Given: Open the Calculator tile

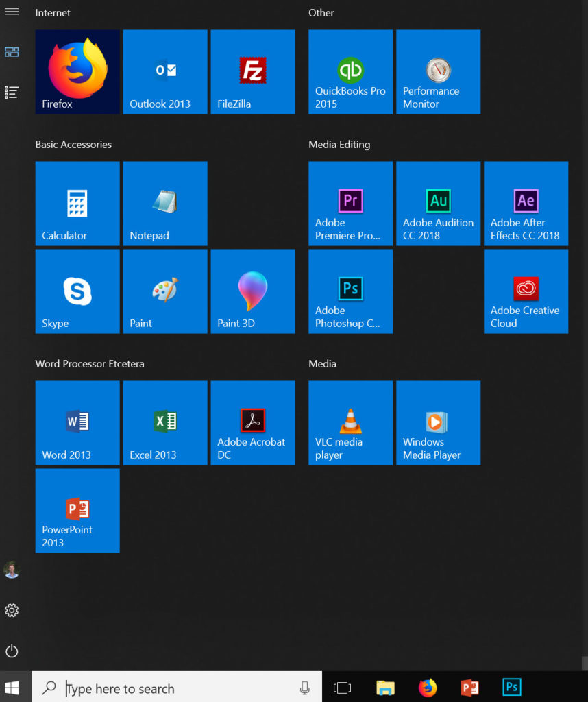Looking at the screenshot, I should point(77,204).
